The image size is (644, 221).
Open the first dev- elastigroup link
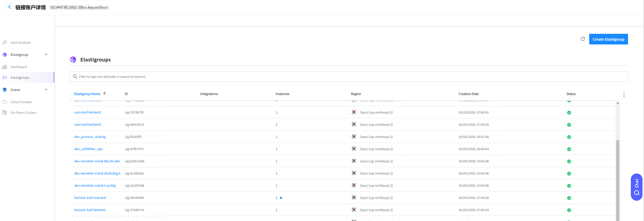90,137
